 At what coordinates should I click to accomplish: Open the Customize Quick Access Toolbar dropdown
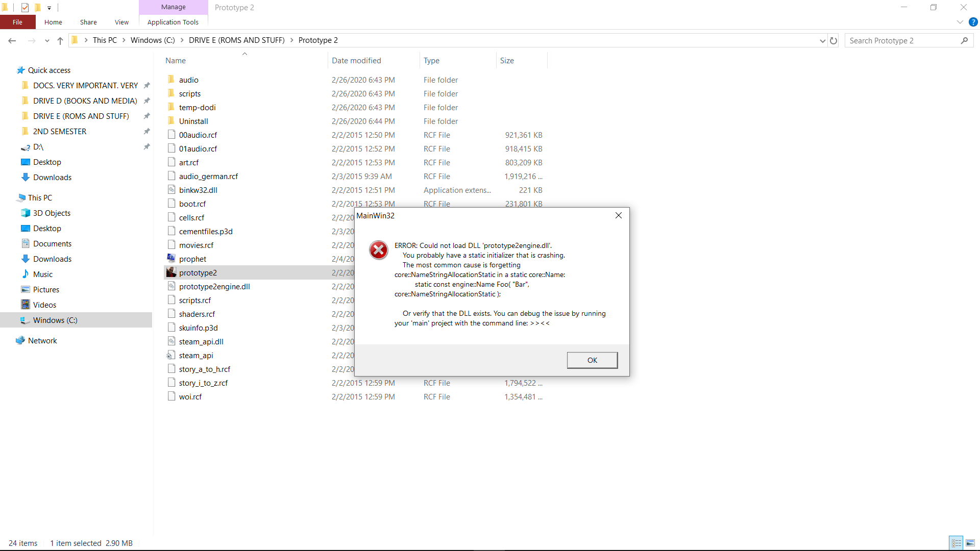pos(49,8)
